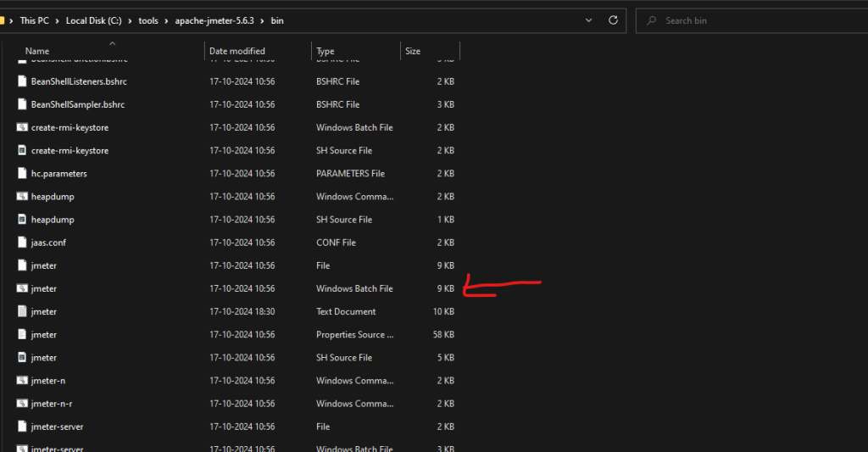868x452 pixels.
Task: Expand the chevron after tools breadcrumb
Action: click(167, 20)
